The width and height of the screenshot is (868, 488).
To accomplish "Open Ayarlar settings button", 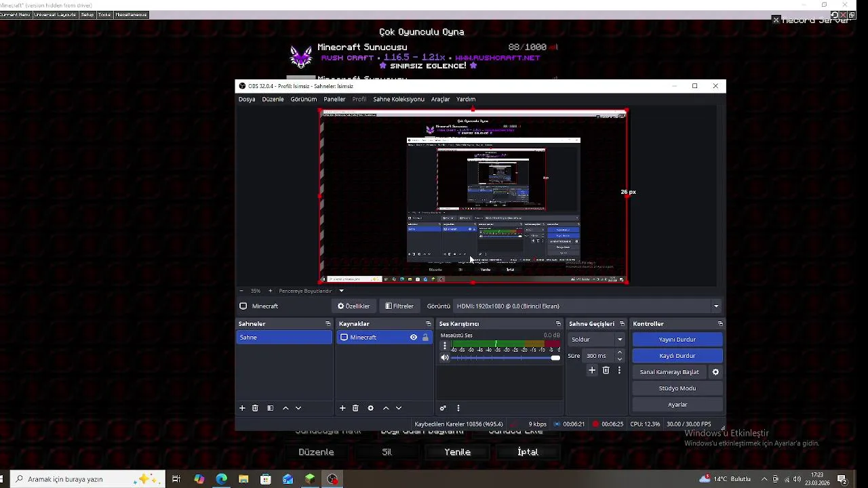I will [677, 405].
